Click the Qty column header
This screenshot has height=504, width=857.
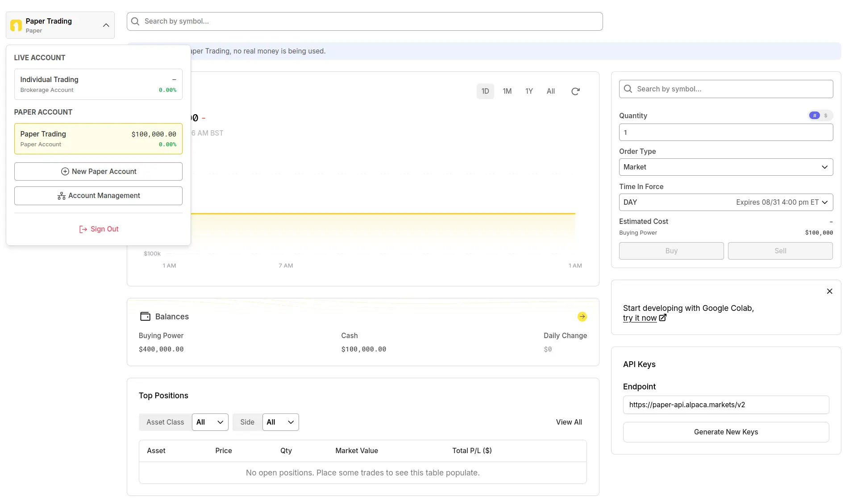(x=286, y=451)
